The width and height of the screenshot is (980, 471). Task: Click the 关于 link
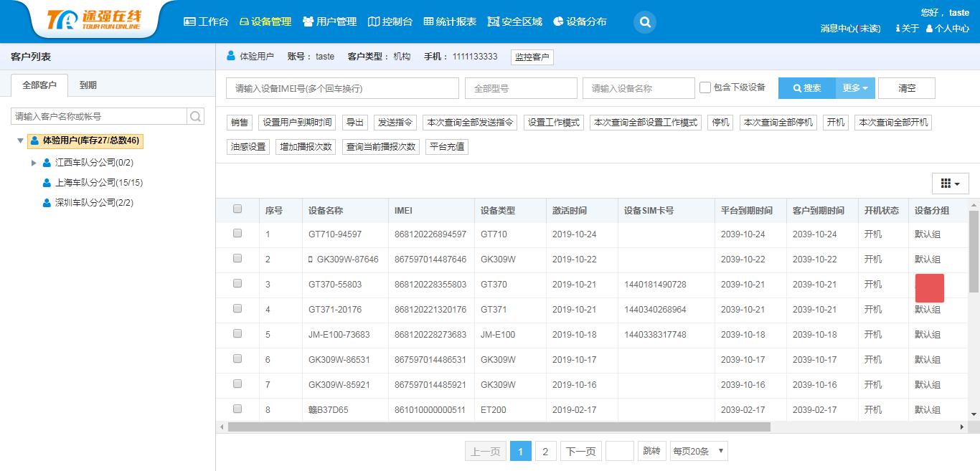click(908, 29)
